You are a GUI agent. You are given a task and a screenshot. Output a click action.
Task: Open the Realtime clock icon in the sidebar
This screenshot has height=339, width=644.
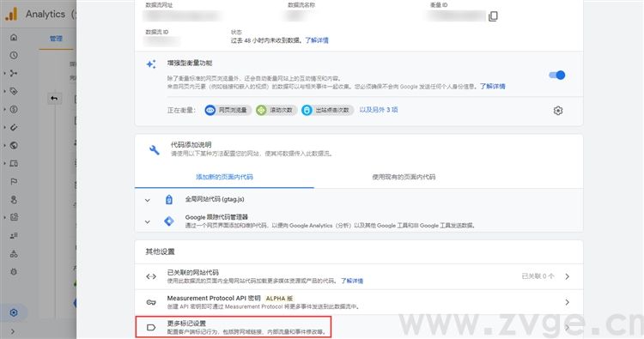pos(14,55)
